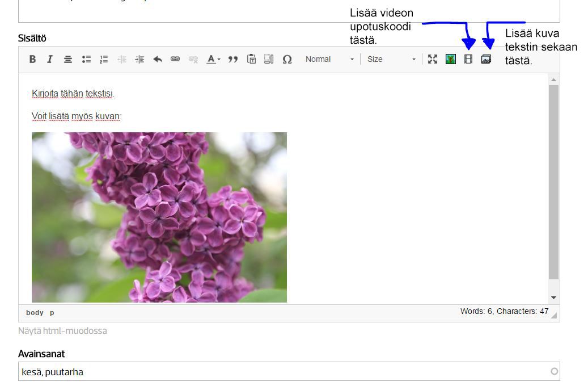Open the special character Omega tool
The height and width of the screenshot is (390, 588).
pyautogui.click(x=287, y=59)
